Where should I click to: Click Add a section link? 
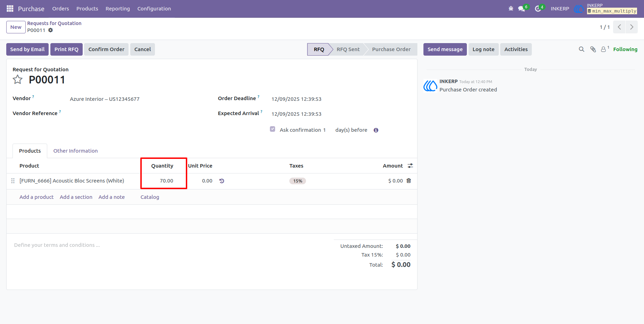(76, 197)
